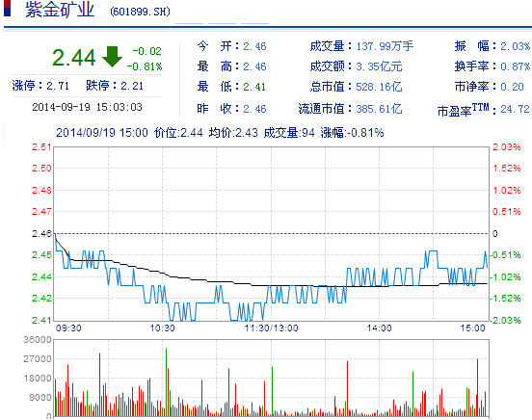Click the -0.81% change beside the arrow
Viewport: 532px width, 420px height.
click(145, 66)
